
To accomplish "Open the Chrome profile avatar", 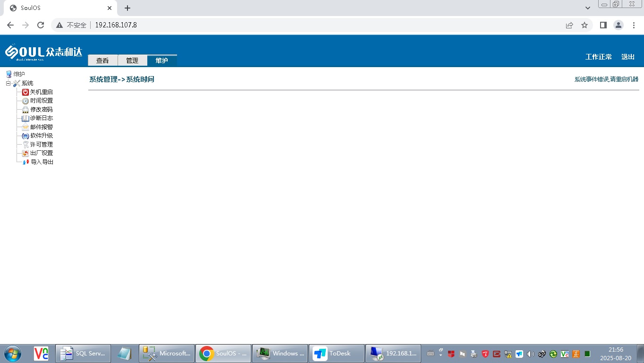I will (619, 25).
